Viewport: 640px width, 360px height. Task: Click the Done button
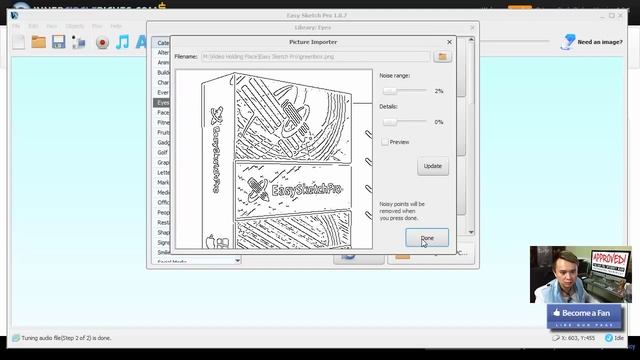[427, 238]
